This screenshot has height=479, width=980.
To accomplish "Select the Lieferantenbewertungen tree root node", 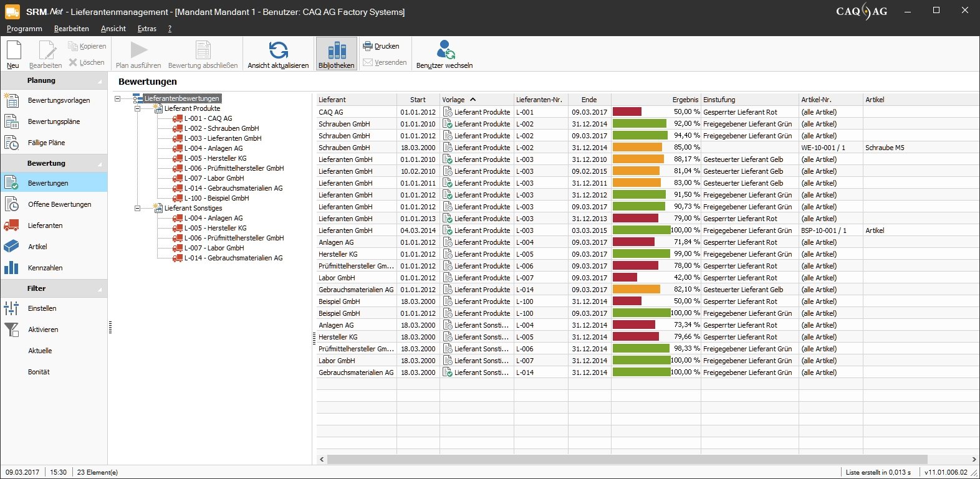I will tap(181, 98).
